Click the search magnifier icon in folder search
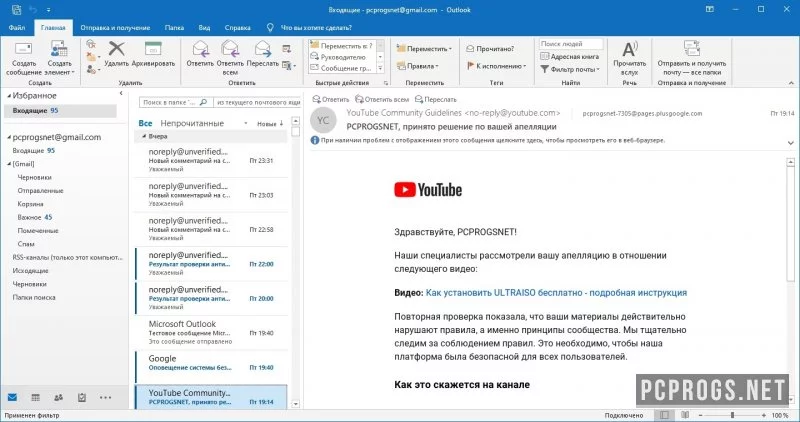This screenshot has height=422, width=800. 203,102
